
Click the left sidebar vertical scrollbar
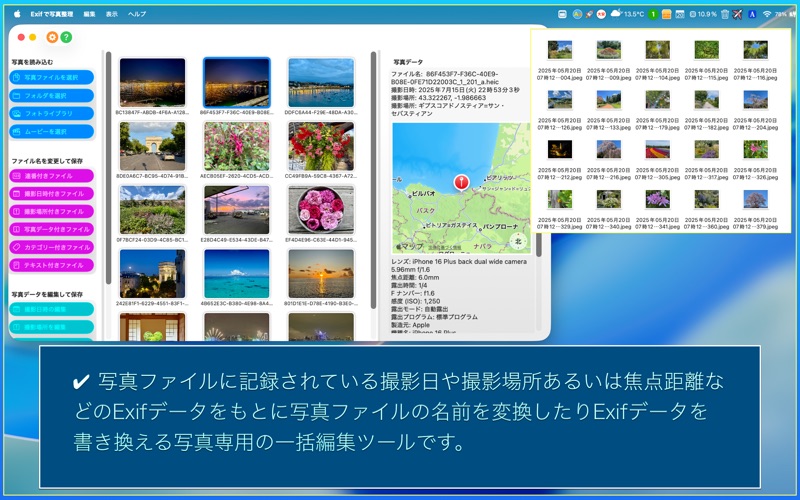[109, 167]
